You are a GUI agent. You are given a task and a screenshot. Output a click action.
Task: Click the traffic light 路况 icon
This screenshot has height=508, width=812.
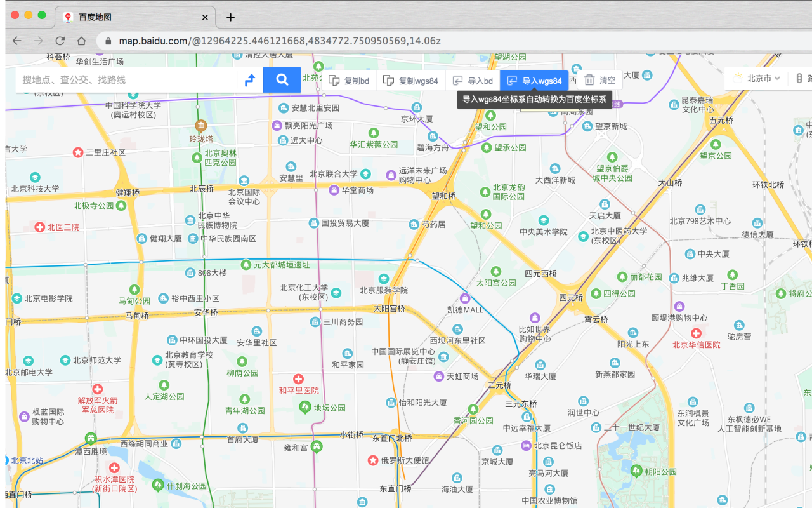point(798,77)
